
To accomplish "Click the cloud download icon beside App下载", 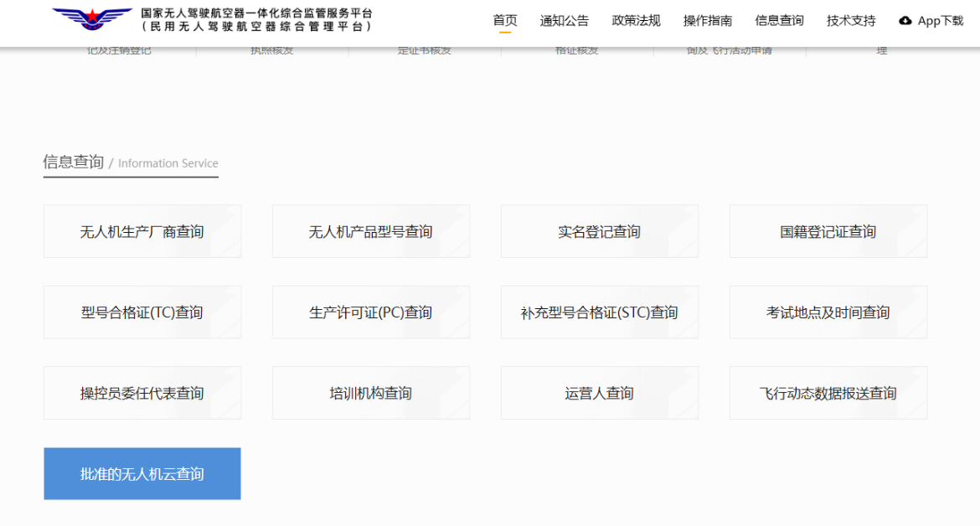I will click(x=905, y=21).
